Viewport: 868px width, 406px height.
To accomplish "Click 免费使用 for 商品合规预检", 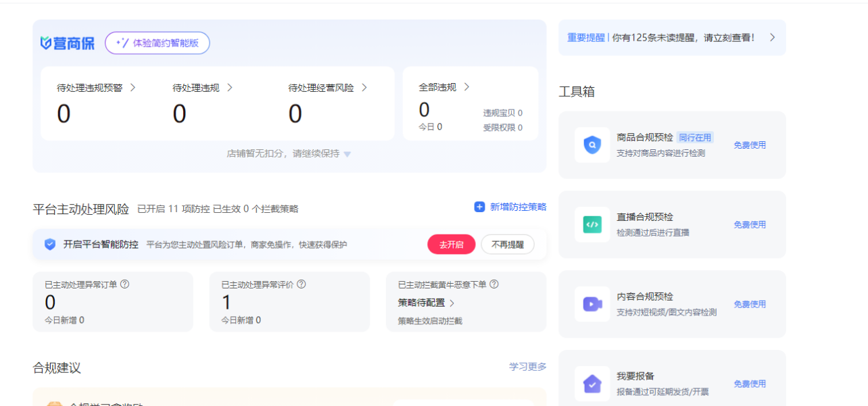I will tap(750, 145).
